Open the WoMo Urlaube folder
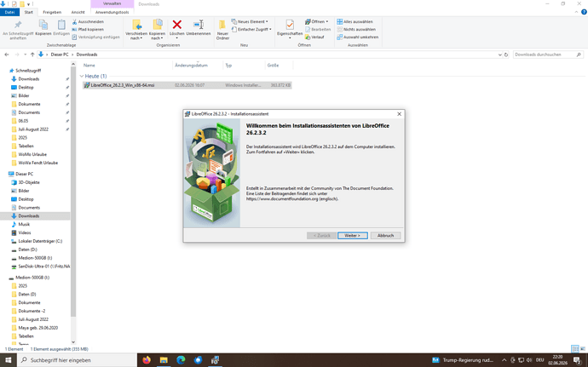The width and height of the screenshot is (588, 367). (x=32, y=154)
